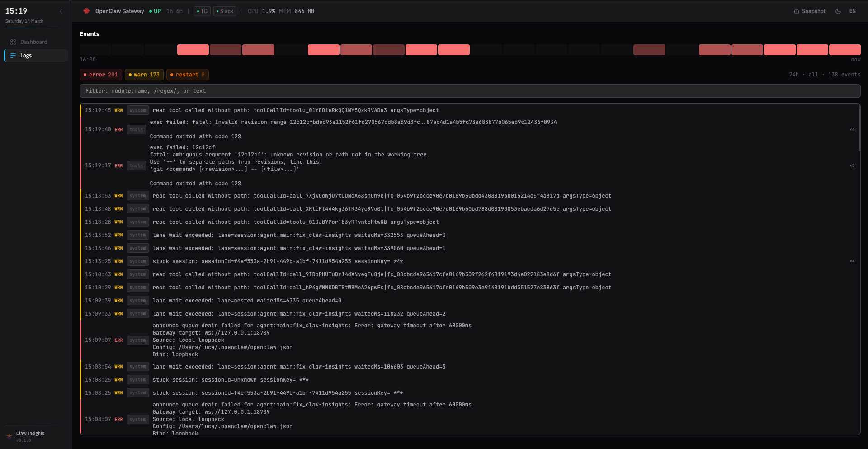Select the 15:08:25 stuck session sessionId=unknown row

(470, 380)
